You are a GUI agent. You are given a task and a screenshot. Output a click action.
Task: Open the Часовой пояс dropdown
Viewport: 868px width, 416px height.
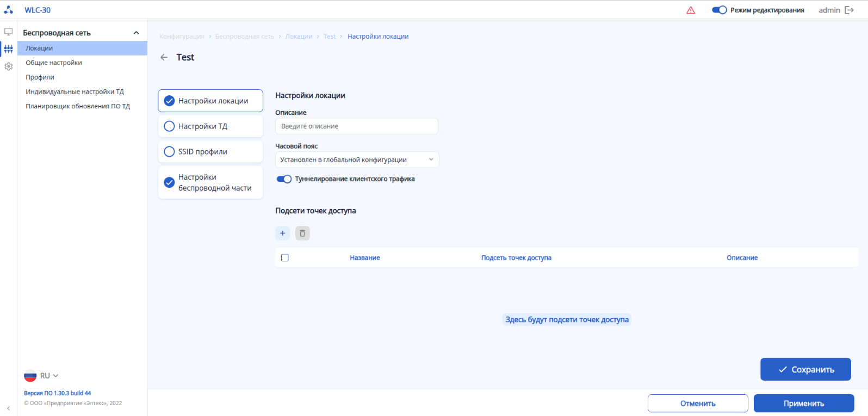tap(357, 160)
